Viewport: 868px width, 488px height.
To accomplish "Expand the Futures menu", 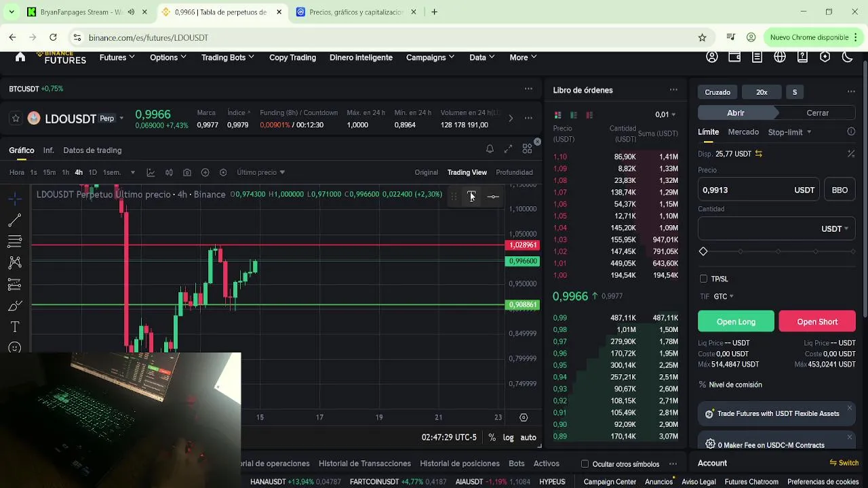I will 117,58.
